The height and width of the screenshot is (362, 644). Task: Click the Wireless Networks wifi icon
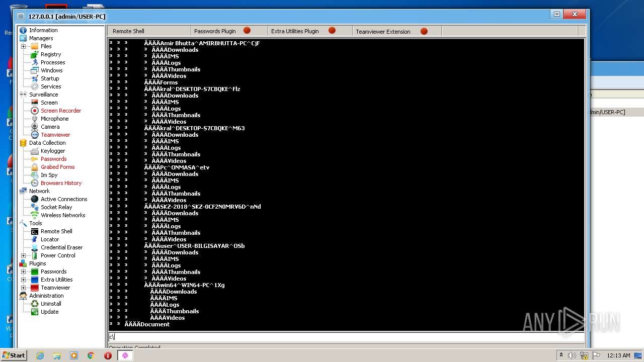[35, 215]
